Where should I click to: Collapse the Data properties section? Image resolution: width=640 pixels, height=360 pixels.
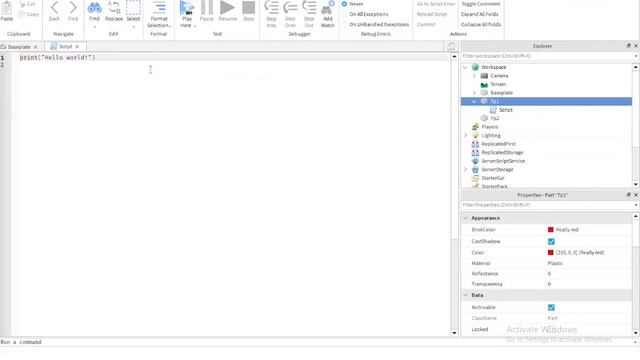[465, 295]
